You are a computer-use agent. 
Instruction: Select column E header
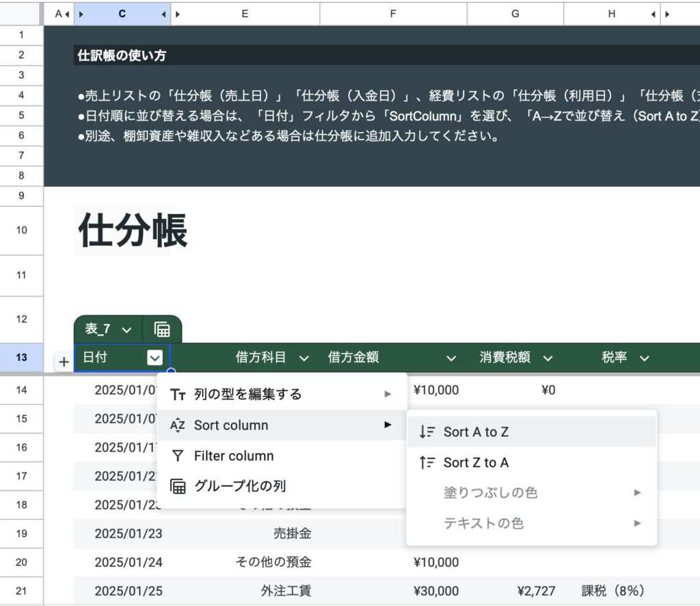[x=245, y=14]
